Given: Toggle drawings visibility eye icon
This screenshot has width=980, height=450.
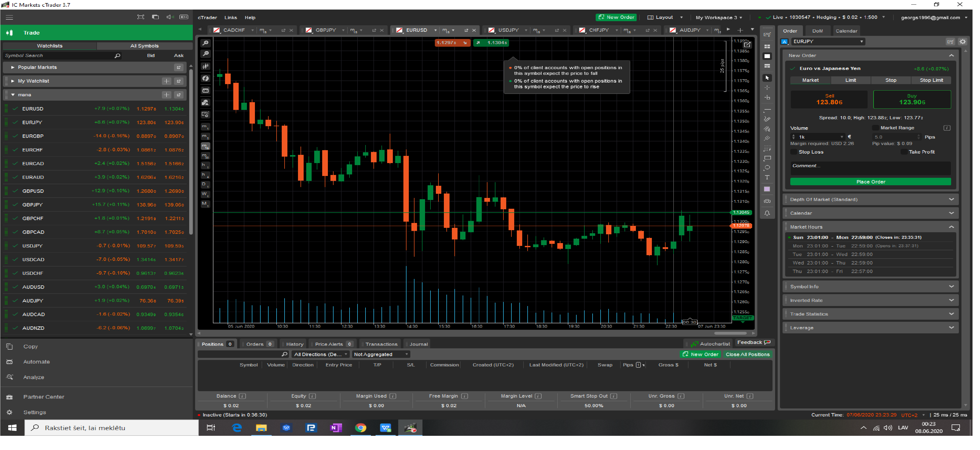Looking at the screenshot, I should 767,202.
